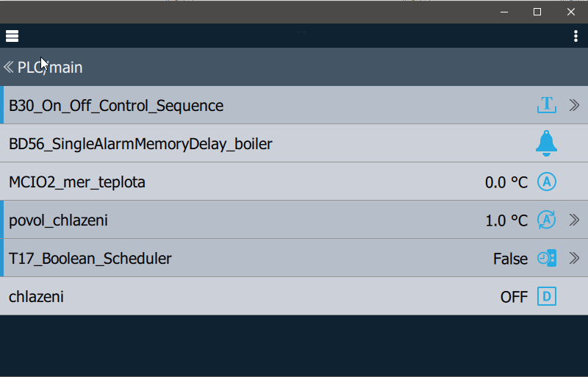588x377 pixels.
Task: Click the MCIO2_mer_teplota row label
Action: click(x=77, y=182)
